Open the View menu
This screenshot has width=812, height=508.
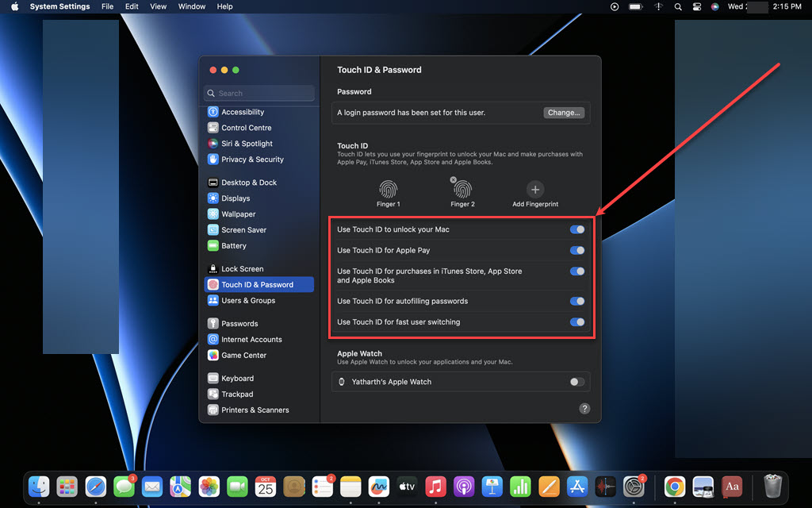coord(158,6)
